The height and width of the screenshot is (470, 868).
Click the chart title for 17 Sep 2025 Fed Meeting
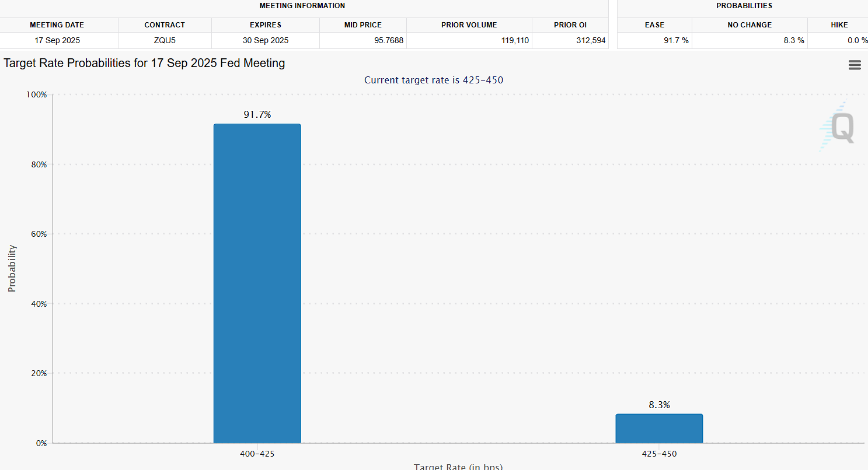(144, 64)
